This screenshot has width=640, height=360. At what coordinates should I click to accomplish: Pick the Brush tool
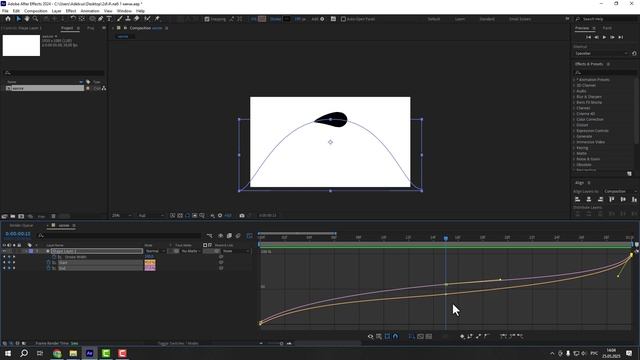[x=120, y=19]
